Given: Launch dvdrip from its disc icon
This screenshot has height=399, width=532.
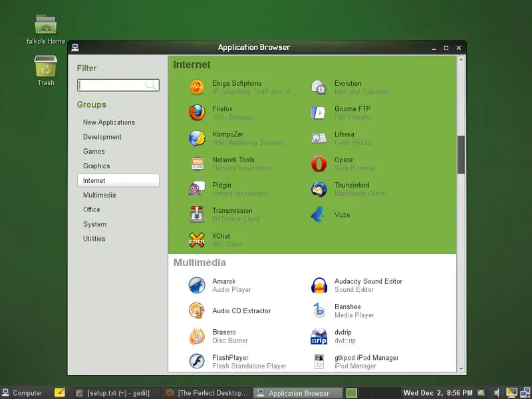Looking at the screenshot, I should [319, 336].
